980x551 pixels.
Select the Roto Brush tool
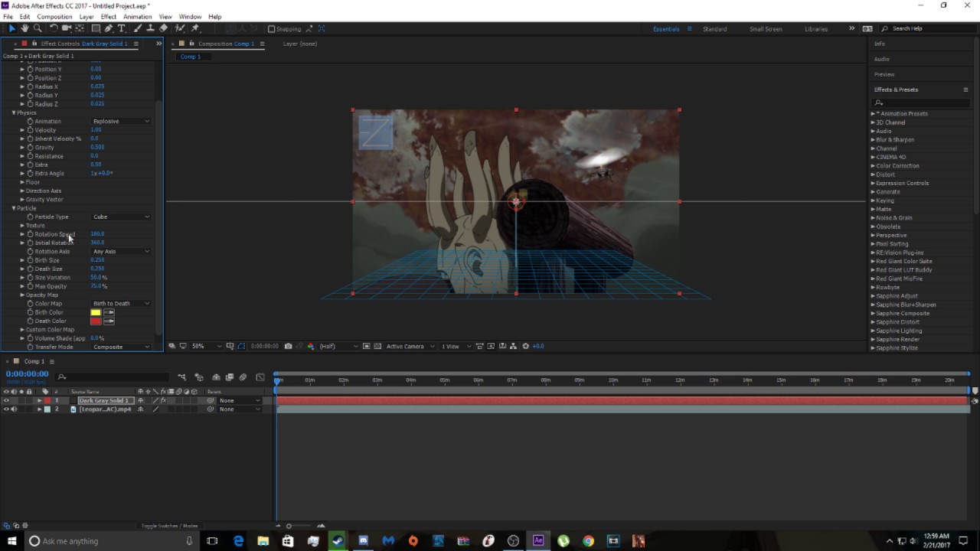click(x=180, y=28)
